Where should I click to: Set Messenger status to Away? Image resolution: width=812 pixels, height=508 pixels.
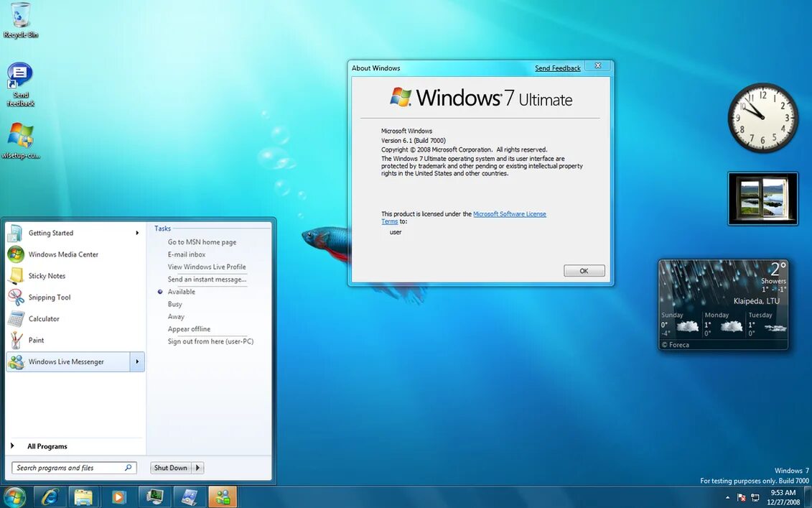point(176,317)
